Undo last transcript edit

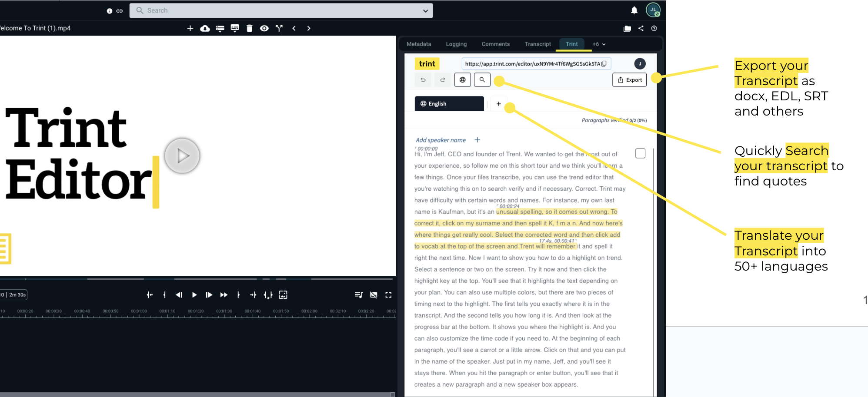(423, 80)
